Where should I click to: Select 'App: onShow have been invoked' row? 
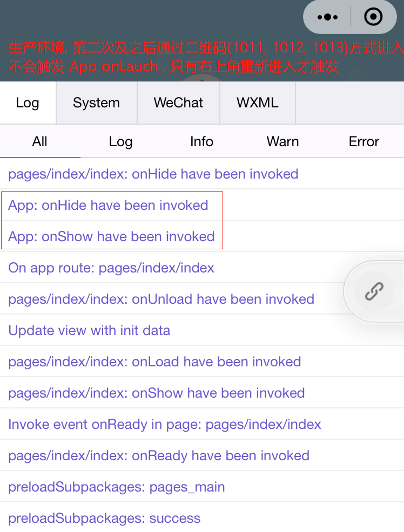click(202, 236)
